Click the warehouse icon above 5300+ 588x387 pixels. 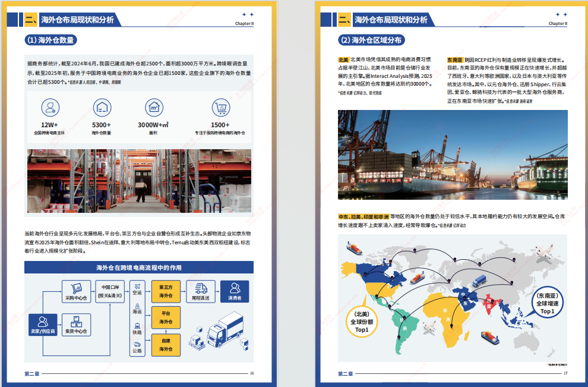102,108
